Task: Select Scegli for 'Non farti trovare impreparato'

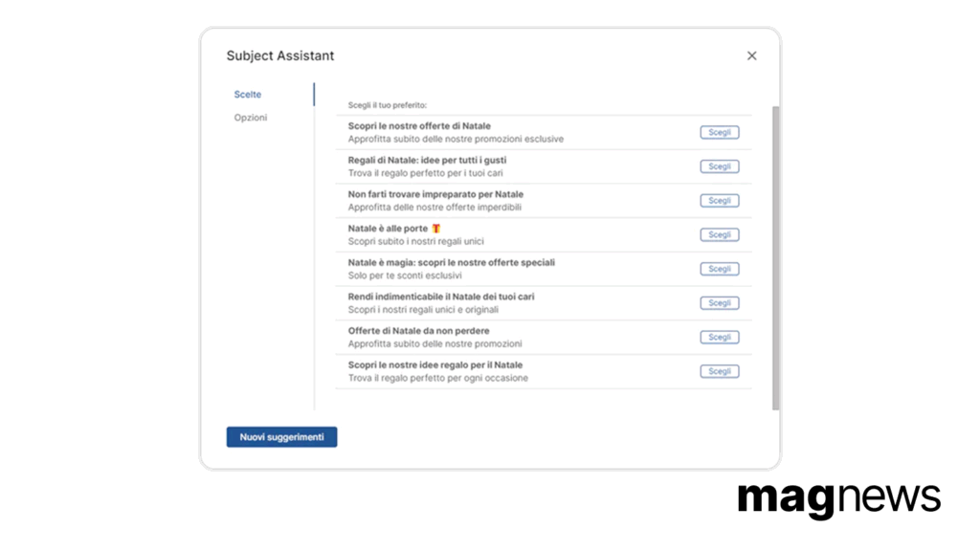Action: click(720, 201)
